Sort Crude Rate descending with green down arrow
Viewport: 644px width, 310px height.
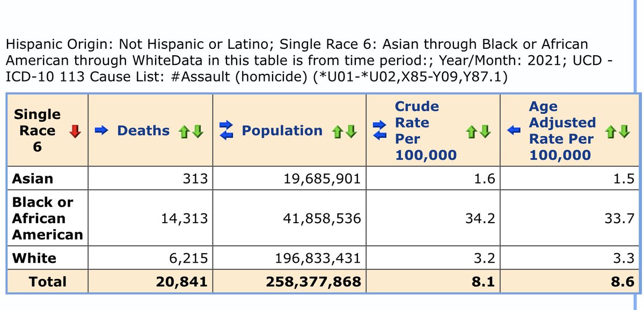(485, 131)
